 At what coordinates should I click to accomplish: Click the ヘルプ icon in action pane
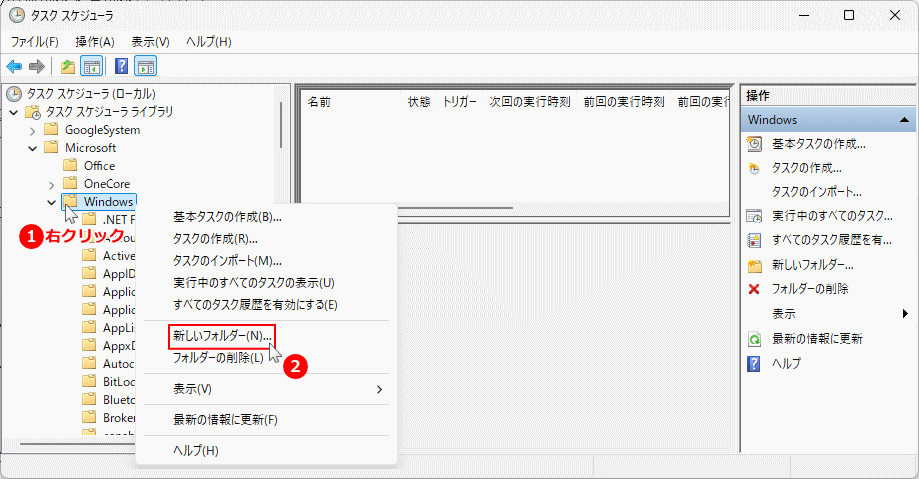[x=754, y=364]
